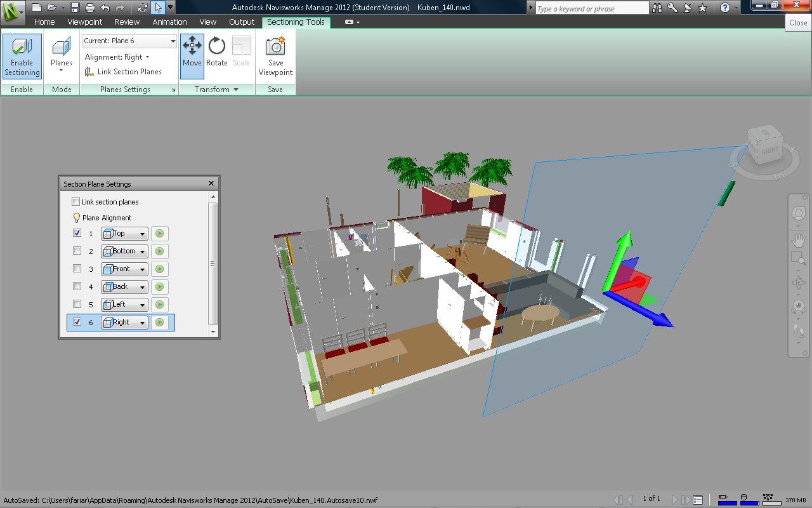This screenshot has width=812, height=508.
Task: Open the Viewpoint ribbon tab
Action: (x=85, y=22)
